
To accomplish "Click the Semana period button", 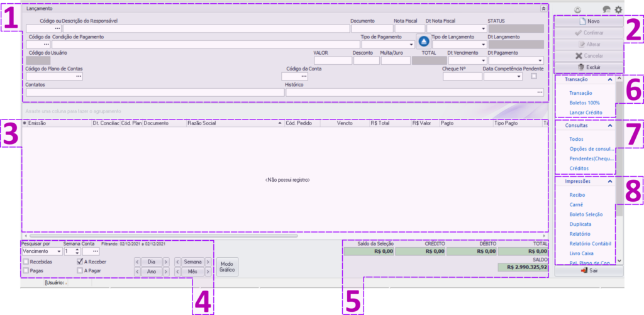I will point(192,262).
